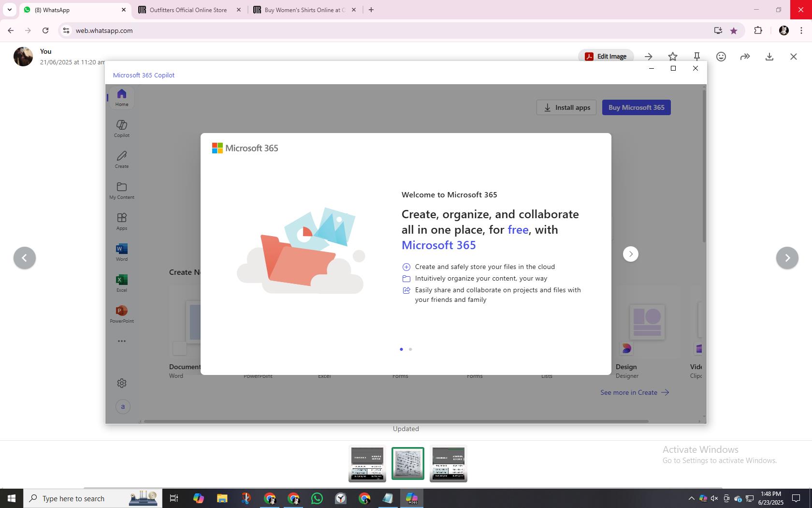Advance welcome dialog with next arrow

tap(630, 254)
